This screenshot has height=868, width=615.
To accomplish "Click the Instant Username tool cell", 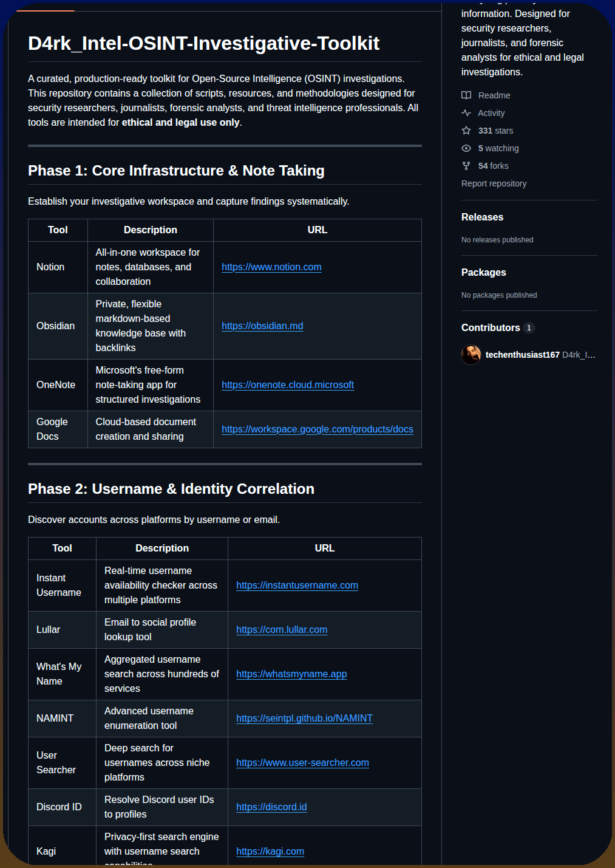I will pos(62,586).
